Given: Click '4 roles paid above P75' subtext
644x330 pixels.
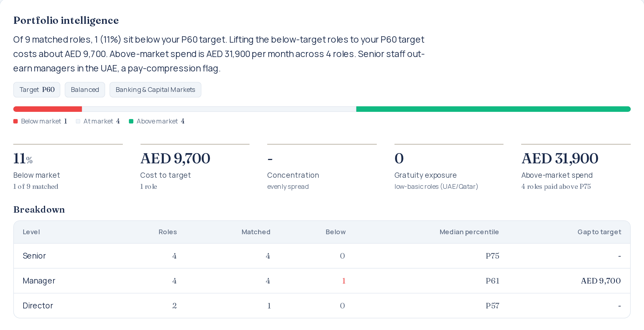Looking at the screenshot, I should tap(556, 187).
